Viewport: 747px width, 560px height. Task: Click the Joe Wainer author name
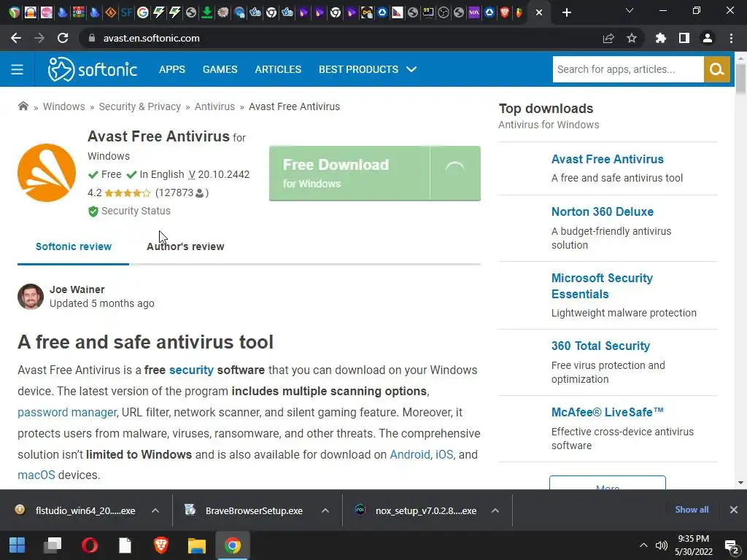[77, 289]
